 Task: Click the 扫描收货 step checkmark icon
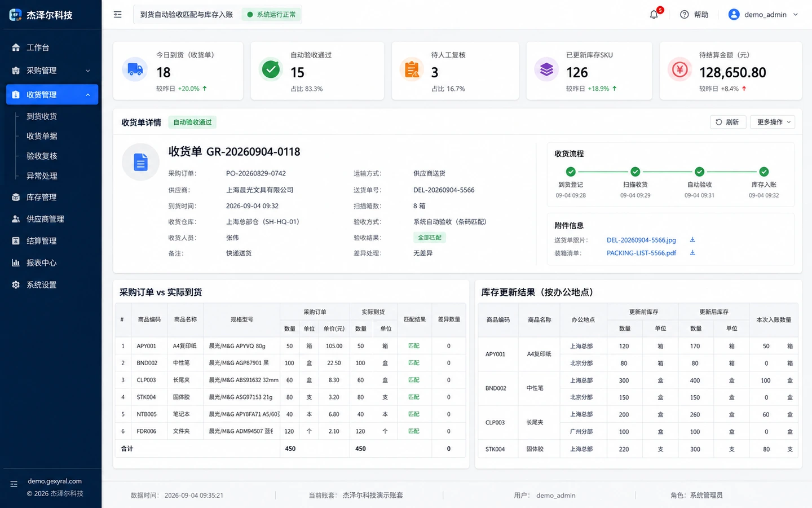[x=636, y=172]
